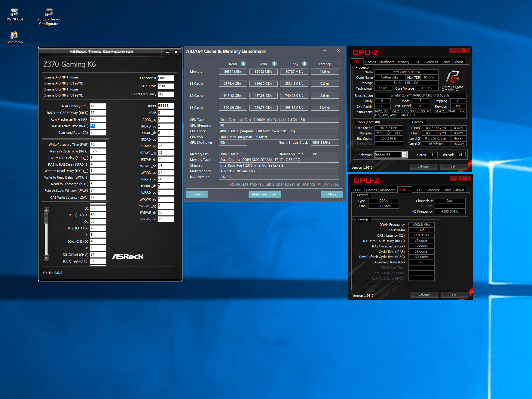Close the AIDA64 benchmark window with X
Viewport: 532px width, 399px height.
pos(339,51)
